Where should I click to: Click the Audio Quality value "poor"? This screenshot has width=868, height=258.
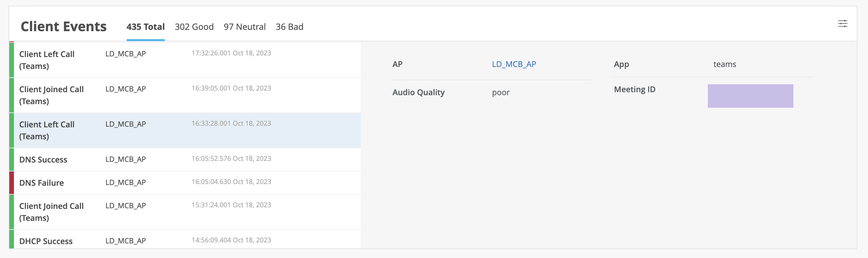point(501,93)
